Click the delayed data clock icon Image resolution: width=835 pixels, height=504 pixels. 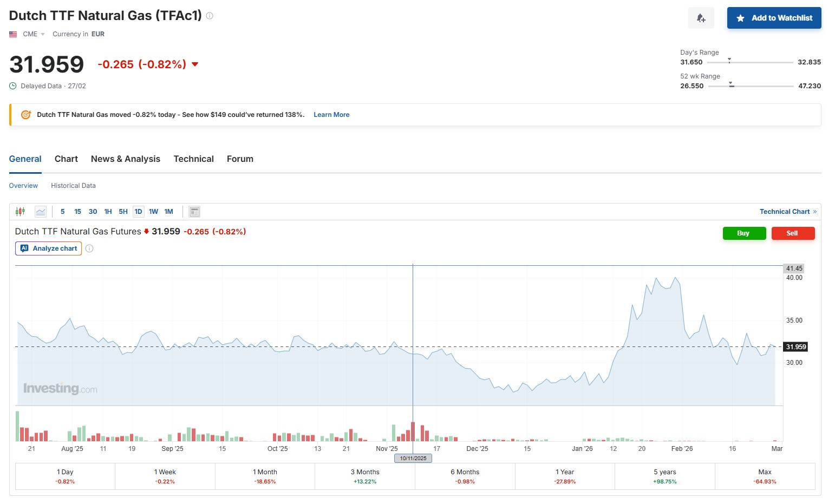click(13, 86)
